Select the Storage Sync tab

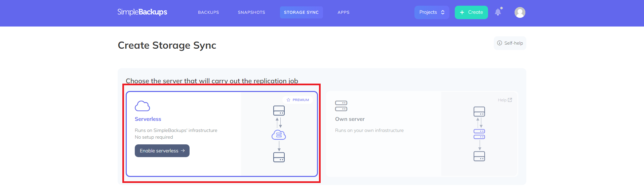301,12
